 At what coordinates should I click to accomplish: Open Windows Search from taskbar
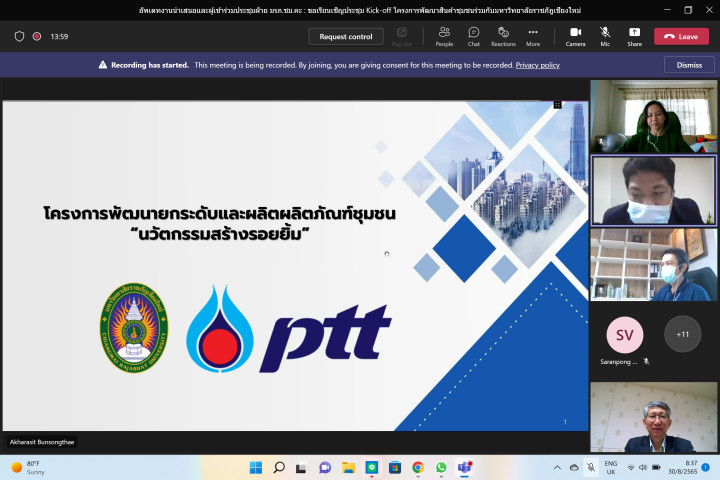coord(279,468)
